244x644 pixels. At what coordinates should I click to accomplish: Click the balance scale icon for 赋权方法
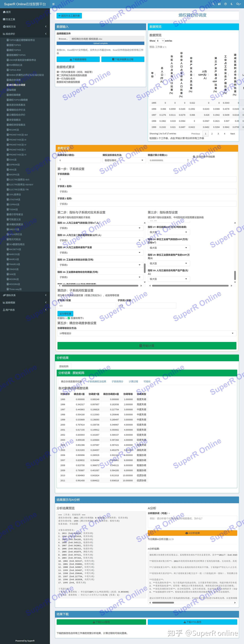coord(4,27)
